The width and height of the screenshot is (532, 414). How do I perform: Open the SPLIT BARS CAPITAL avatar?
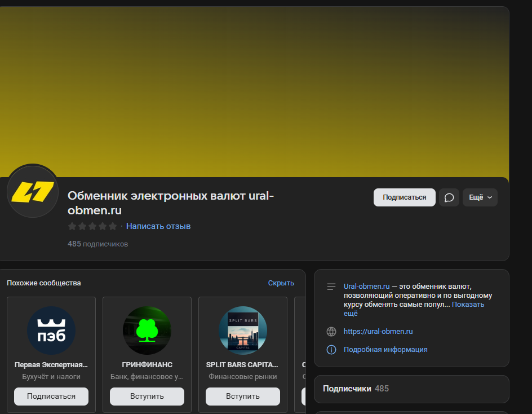pyautogui.click(x=243, y=331)
